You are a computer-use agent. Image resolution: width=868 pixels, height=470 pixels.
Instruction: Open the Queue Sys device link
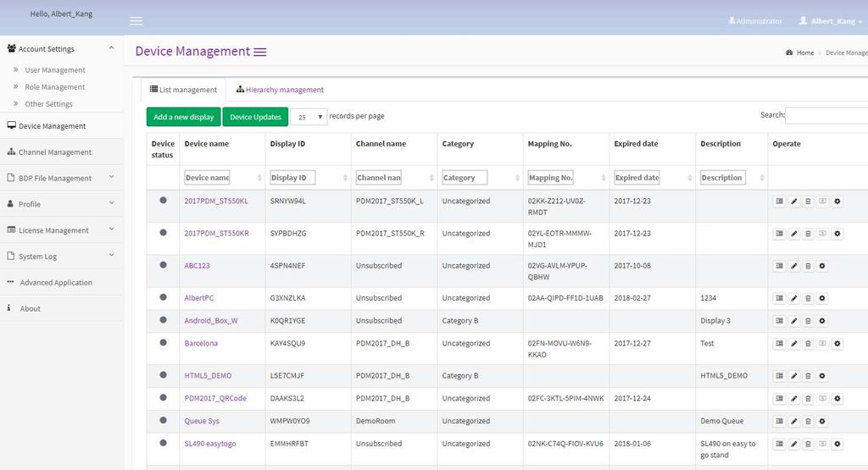tap(202, 422)
